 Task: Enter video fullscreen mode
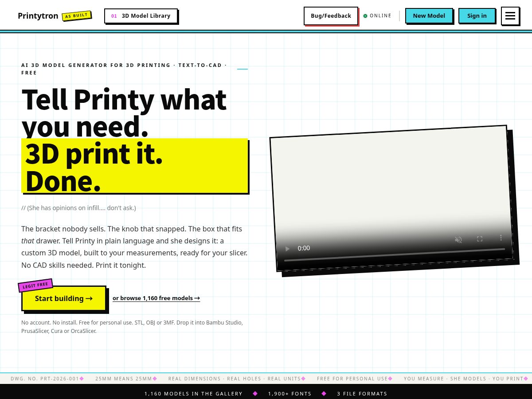pyautogui.click(x=480, y=239)
